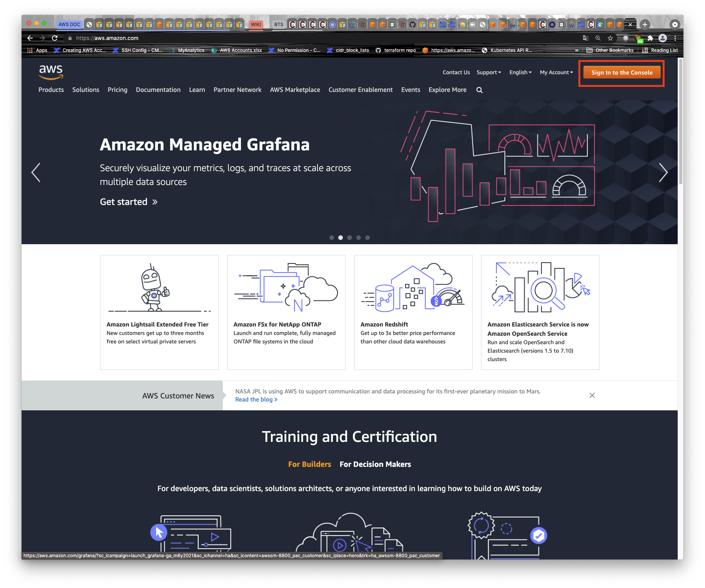Open the Other Bookmarks folder
The image size is (705, 588).
point(610,50)
